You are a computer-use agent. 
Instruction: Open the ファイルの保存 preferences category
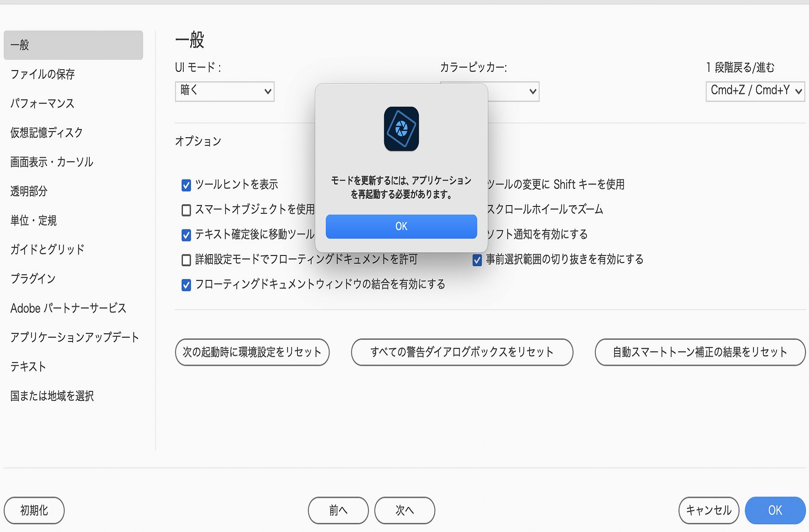pos(43,74)
